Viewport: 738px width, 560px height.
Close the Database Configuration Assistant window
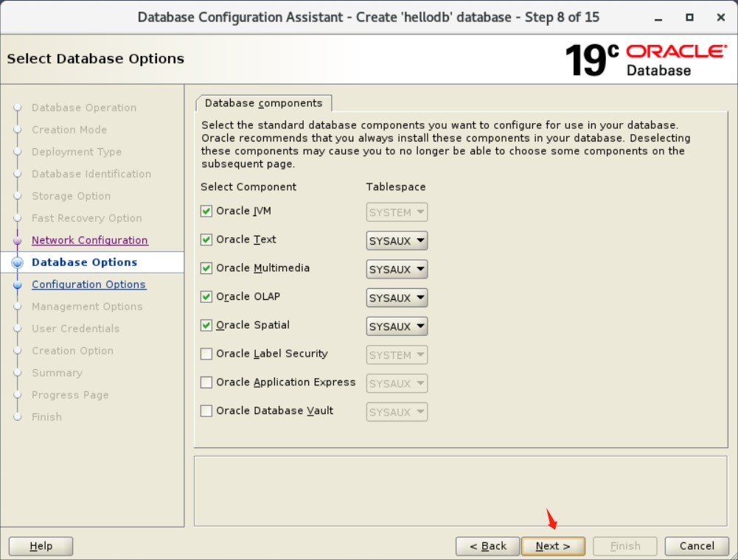point(720,18)
